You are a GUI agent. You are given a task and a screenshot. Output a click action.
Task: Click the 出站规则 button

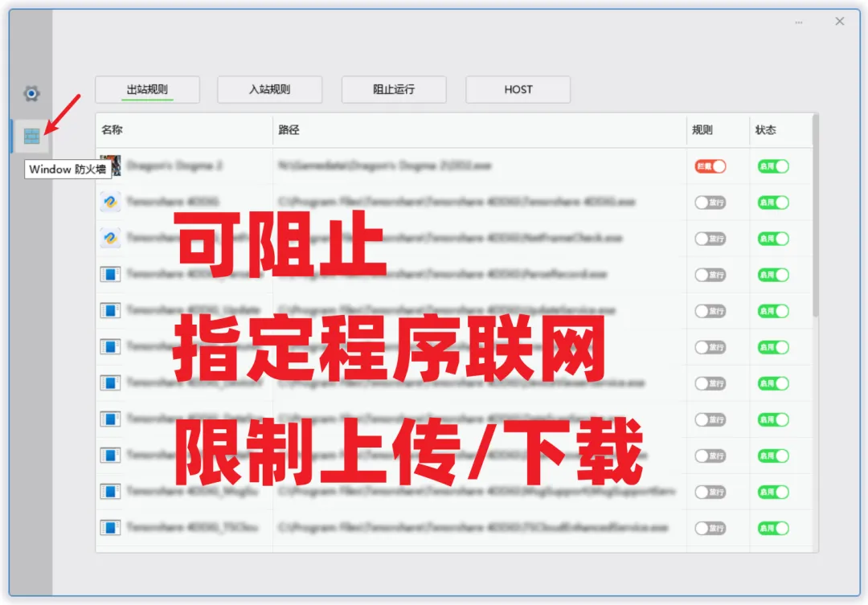coord(147,90)
